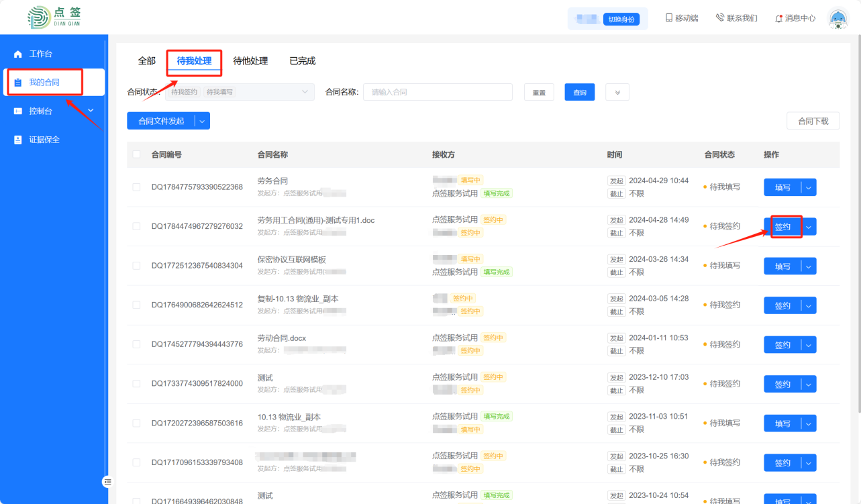
Task: Open the user avatar menu
Action: tap(838, 19)
